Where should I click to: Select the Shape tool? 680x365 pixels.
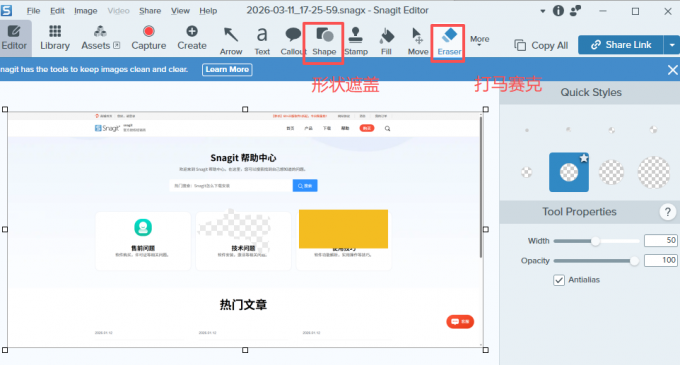324,42
